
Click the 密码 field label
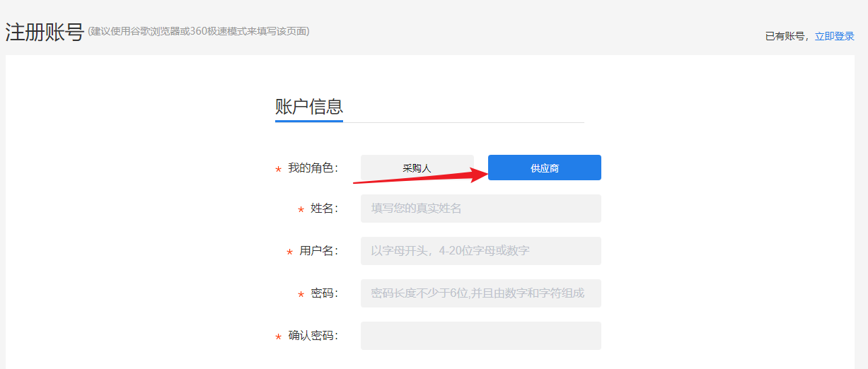pos(323,293)
